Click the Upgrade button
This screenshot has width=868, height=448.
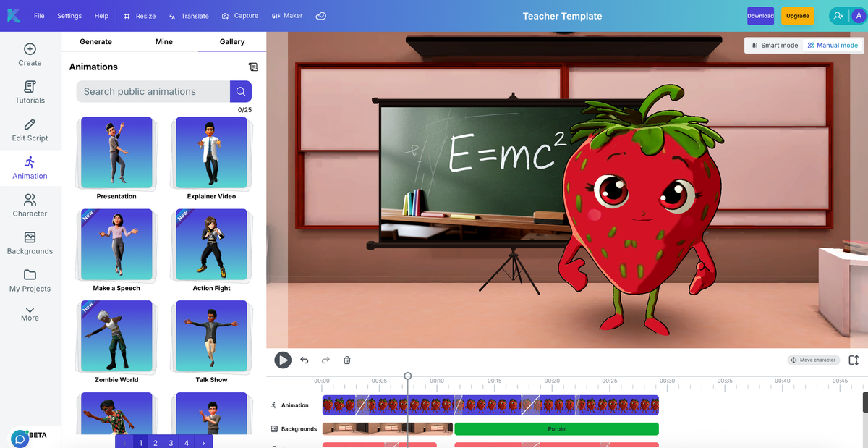[x=797, y=16]
